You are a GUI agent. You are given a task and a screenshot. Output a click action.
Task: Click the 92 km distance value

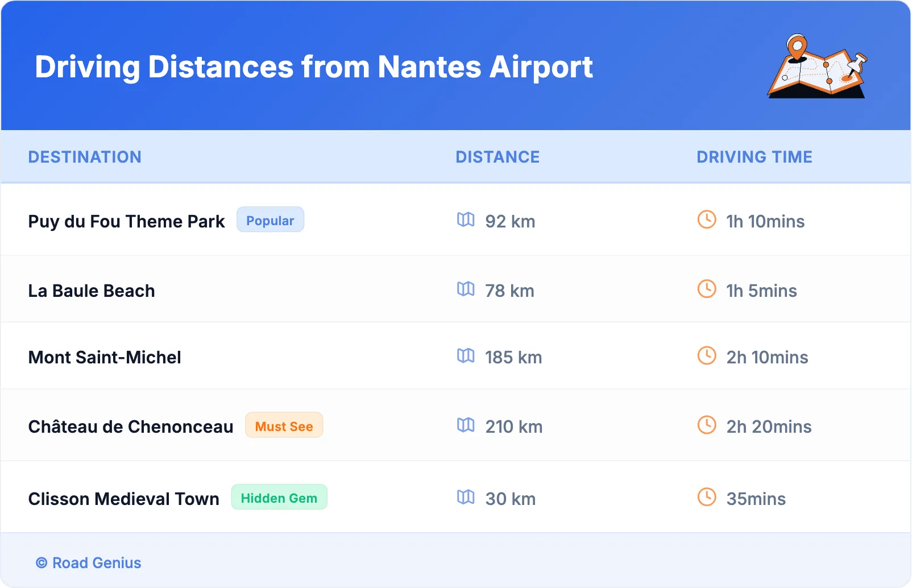pyautogui.click(x=510, y=221)
